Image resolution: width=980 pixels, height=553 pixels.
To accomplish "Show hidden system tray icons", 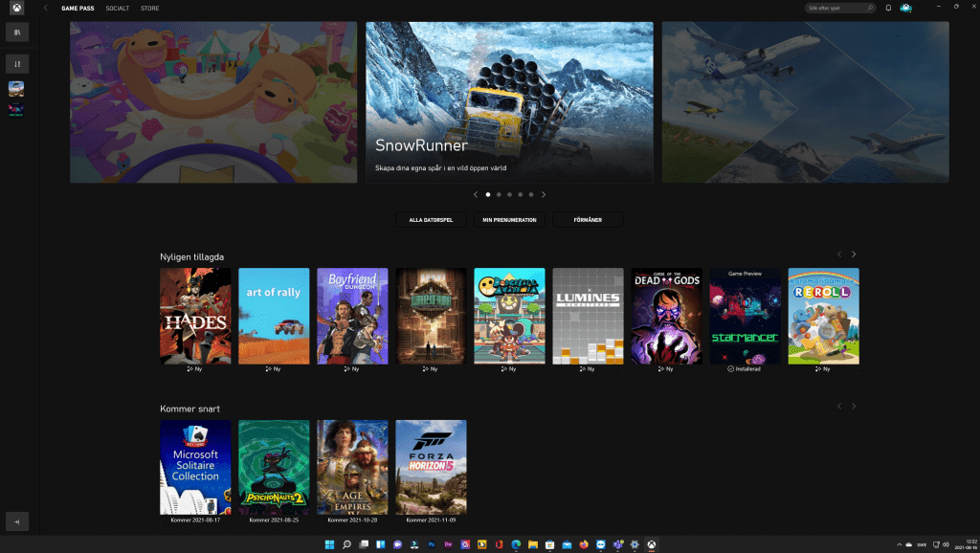I will [900, 545].
